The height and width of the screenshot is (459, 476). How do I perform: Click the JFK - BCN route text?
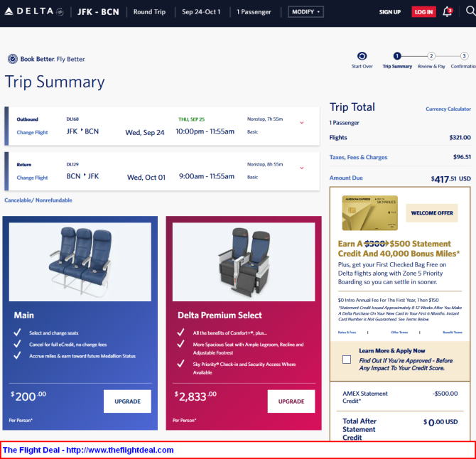(x=98, y=12)
